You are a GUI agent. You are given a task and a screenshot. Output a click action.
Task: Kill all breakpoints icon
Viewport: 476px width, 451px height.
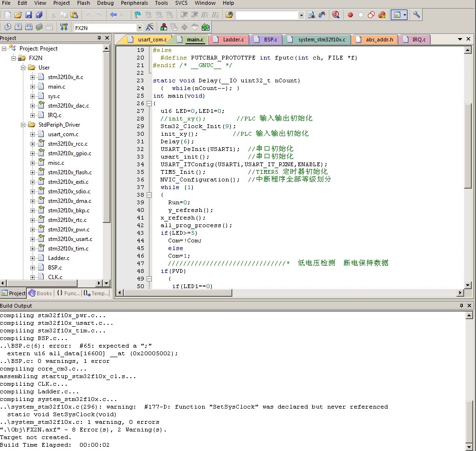click(382, 15)
